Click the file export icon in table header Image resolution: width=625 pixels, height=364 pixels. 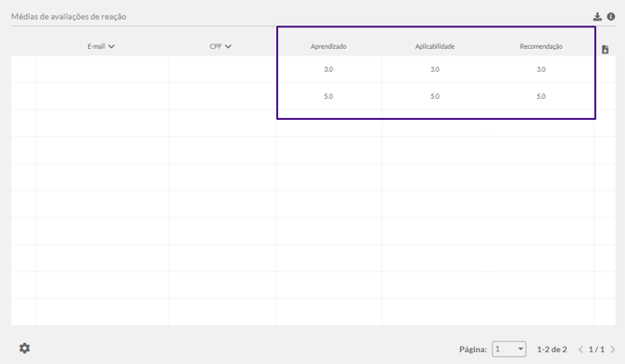606,50
